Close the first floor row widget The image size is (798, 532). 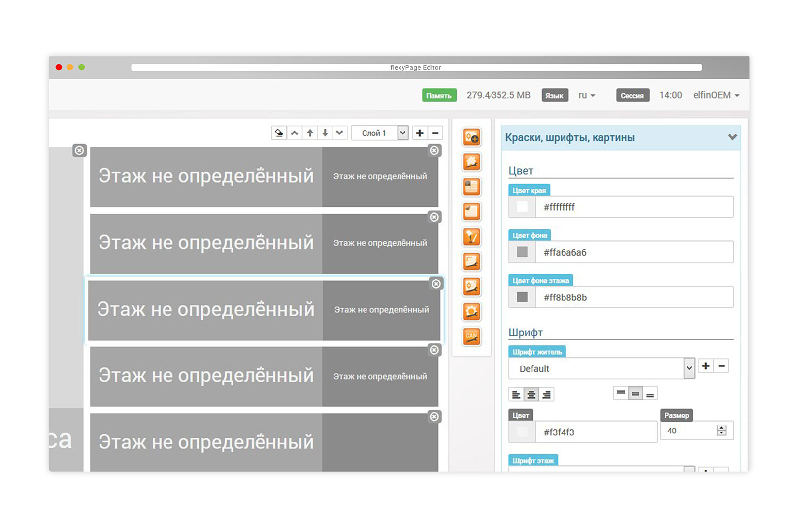pos(434,150)
